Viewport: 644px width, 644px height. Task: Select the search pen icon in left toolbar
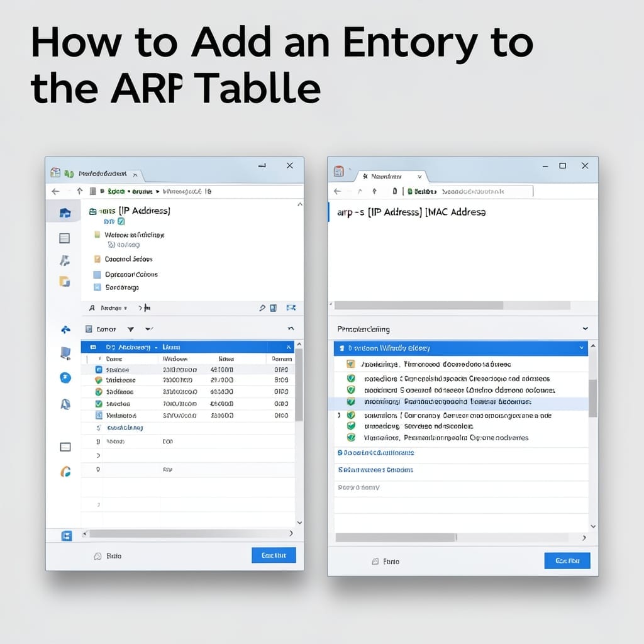point(262,308)
